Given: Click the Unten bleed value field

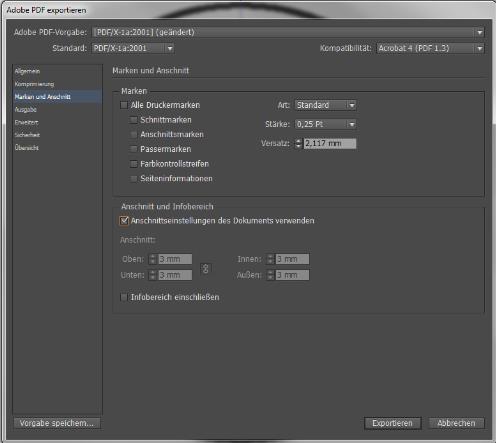Looking at the screenshot, I should coord(175,275).
